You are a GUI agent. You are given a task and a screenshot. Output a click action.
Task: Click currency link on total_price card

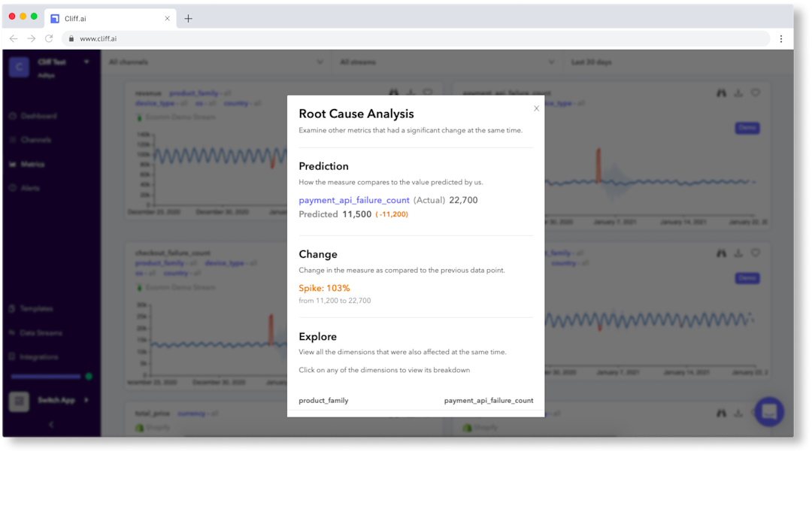pos(191,414)
